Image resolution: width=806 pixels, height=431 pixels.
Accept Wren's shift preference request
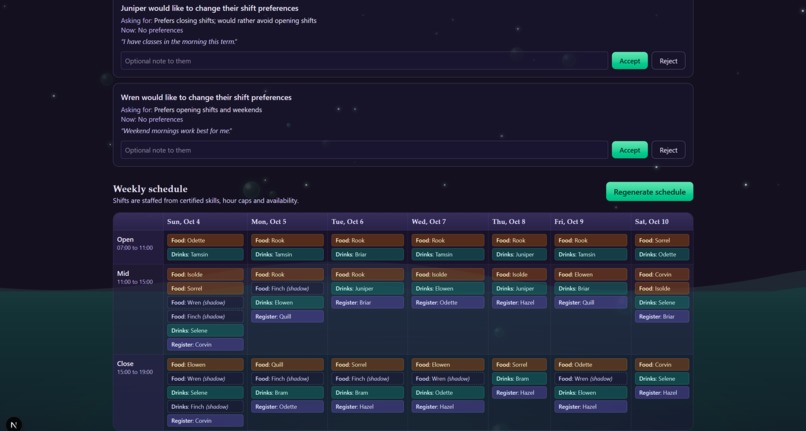click(629, 150)
